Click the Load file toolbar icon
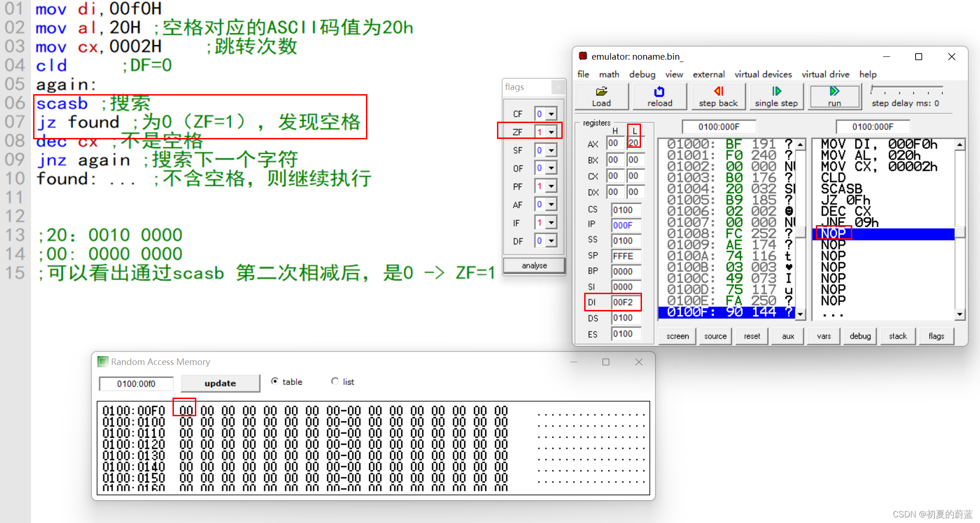This screenshot has width=980, height=523. (x=601, y=91)
